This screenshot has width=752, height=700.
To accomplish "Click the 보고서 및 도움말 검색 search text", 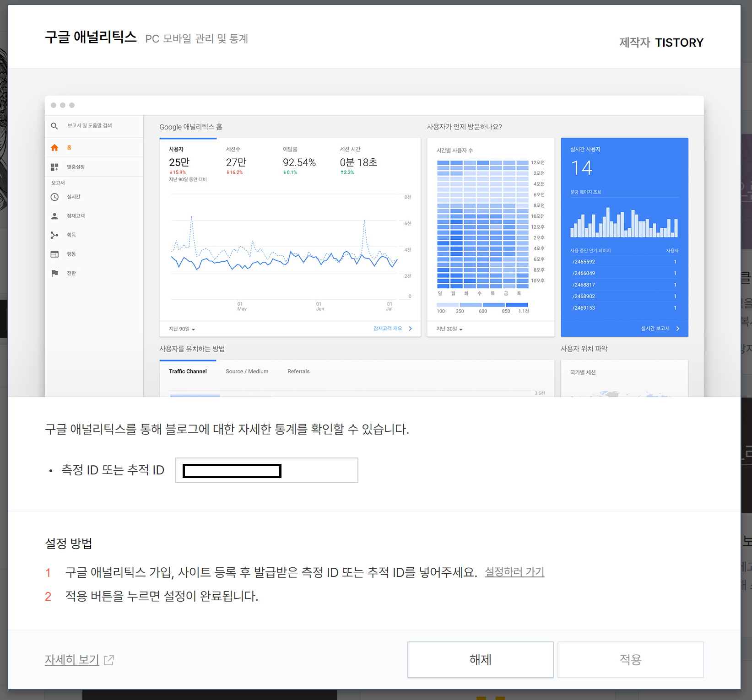I will [x=90, y=125].
